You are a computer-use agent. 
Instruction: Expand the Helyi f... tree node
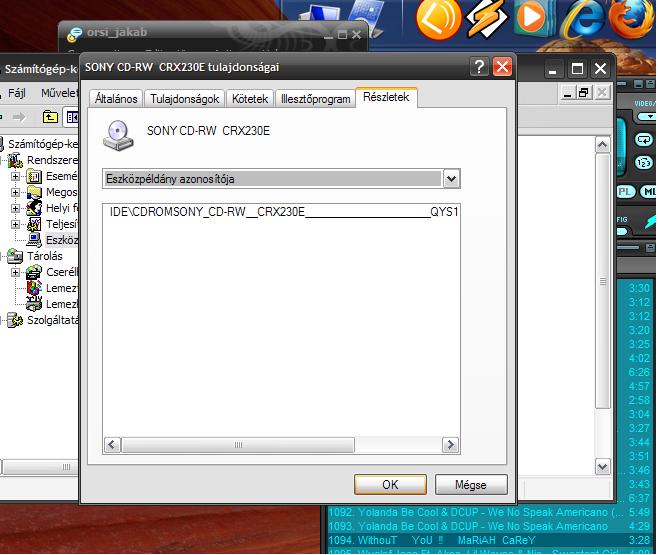[16, 208]
